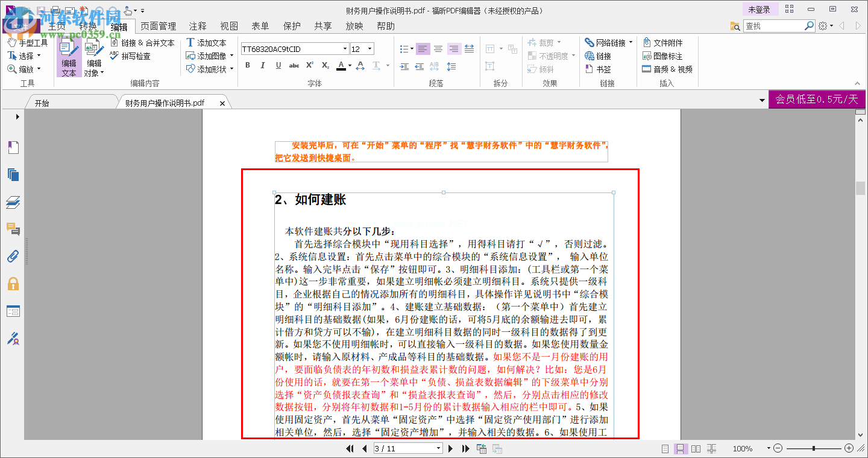
Task: Open the 视图 ribbon tab
Action: click(x=229, y=26)
